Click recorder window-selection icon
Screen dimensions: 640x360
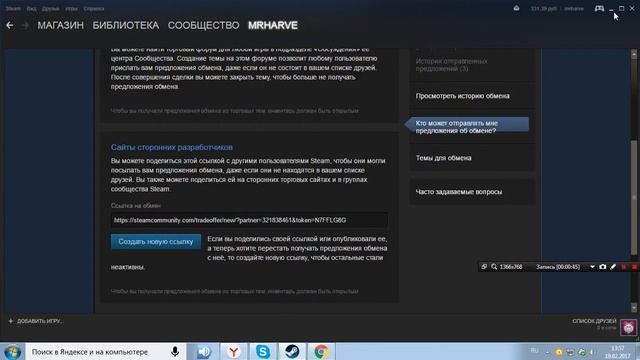tap(484, 267)
